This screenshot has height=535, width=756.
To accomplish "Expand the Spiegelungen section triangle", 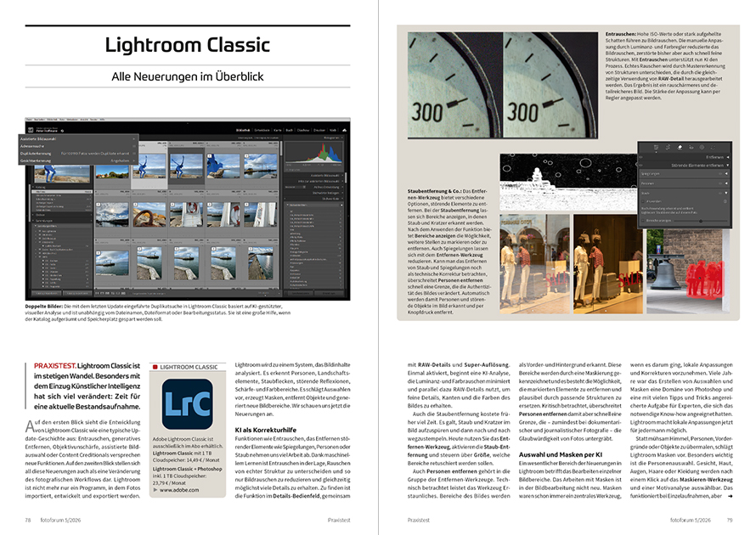I will tap(726, 173).
